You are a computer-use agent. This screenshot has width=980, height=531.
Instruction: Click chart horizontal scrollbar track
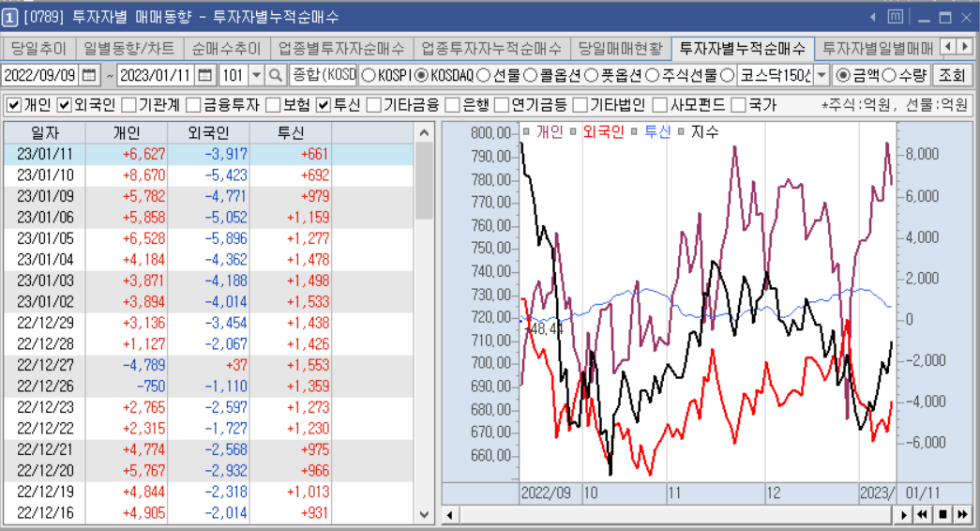(676, 515)
